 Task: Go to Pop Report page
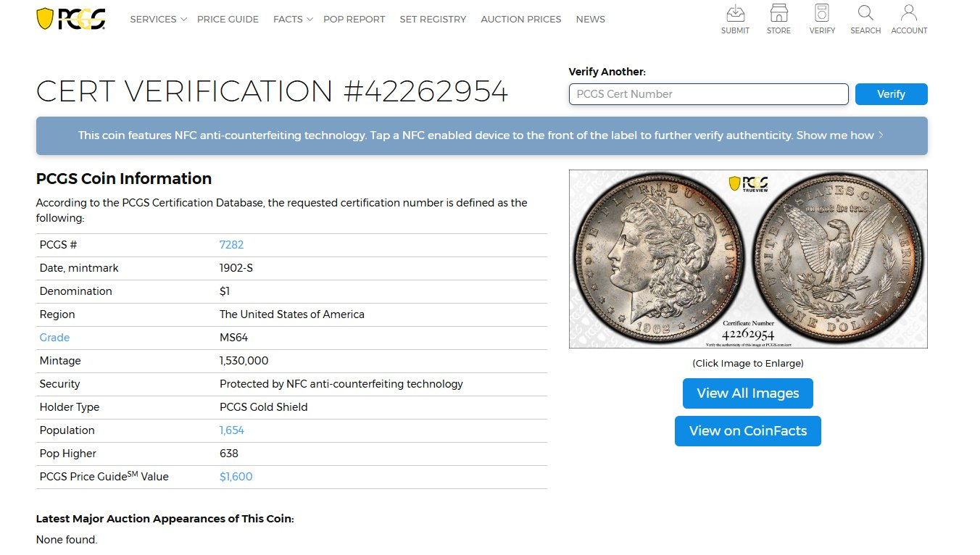(354, 20)
